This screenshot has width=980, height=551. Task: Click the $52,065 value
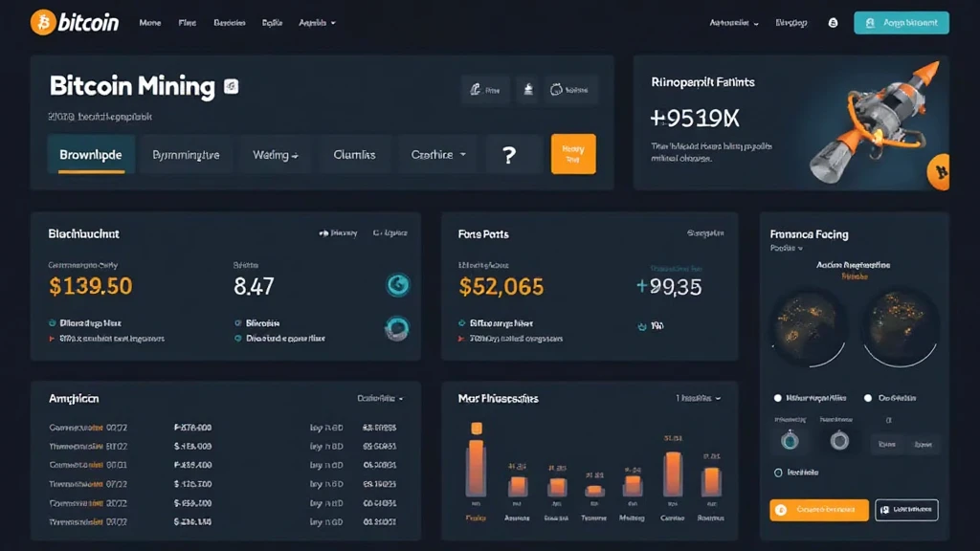tap(501, 287)
